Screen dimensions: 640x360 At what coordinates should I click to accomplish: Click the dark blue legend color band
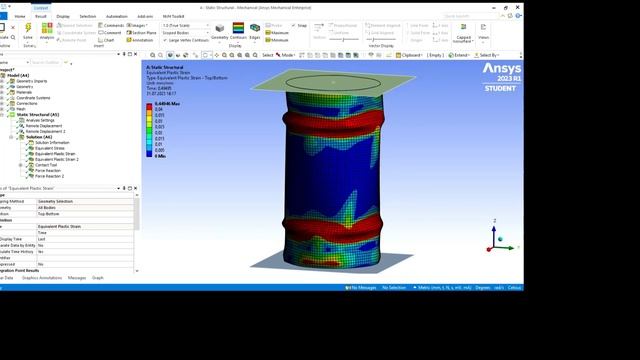tap(149, 154)
